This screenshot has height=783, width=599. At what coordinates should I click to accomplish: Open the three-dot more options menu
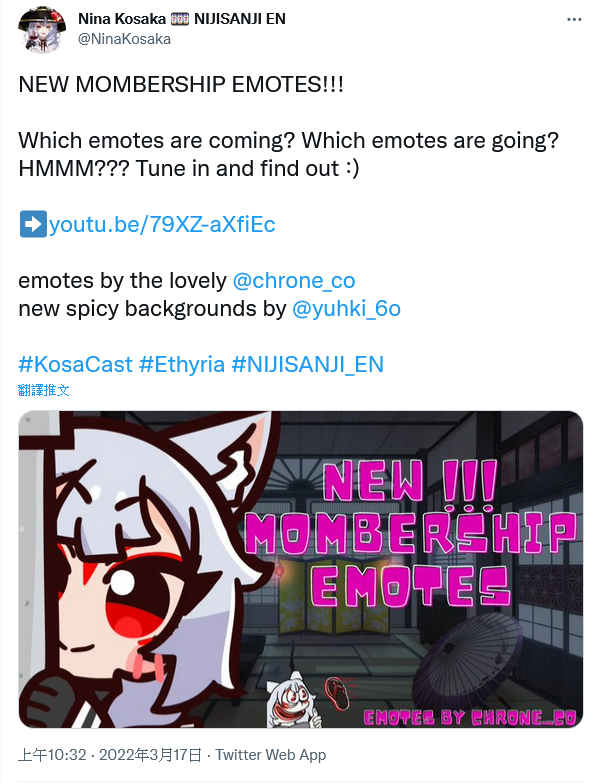pyautogui.click(x=574, y=20)
